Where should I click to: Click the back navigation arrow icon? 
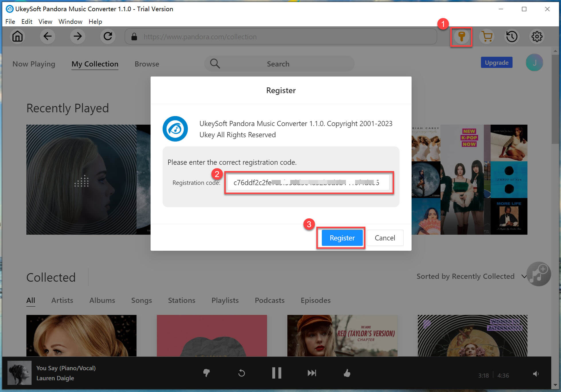pyautogui.click(x=47, y=36)
